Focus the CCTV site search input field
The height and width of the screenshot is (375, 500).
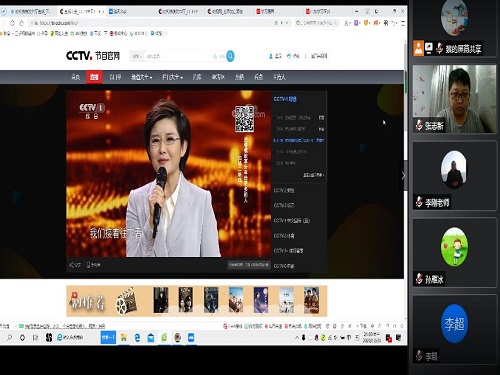pyautogui.click(x=179, y=56)
